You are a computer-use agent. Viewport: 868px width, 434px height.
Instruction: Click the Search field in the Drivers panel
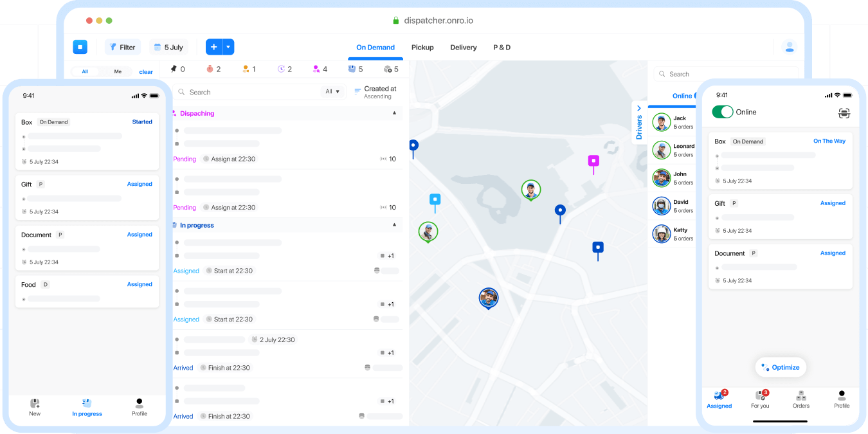(x=726, y=74)
